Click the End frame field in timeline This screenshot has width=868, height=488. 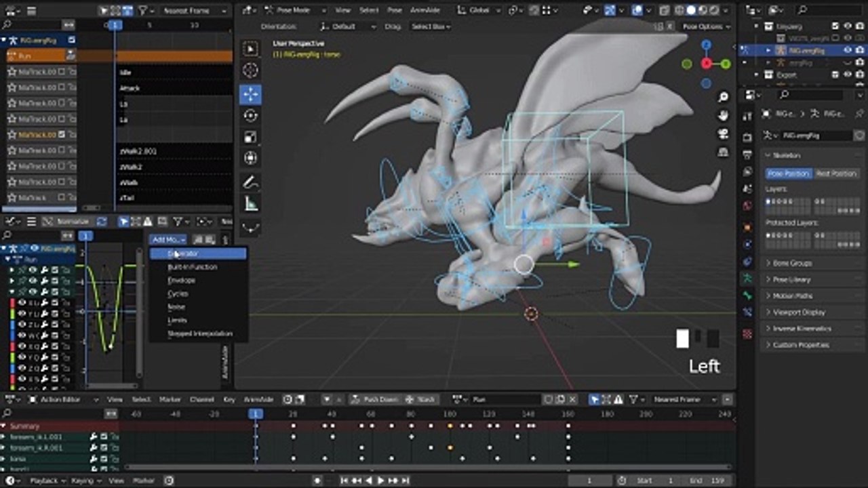(x=705, y=481)
